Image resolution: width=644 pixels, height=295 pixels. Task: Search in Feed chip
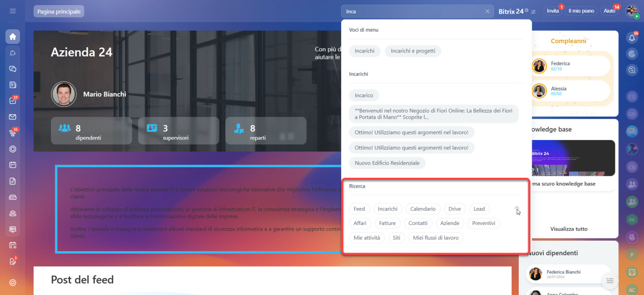tap(359, 209)
